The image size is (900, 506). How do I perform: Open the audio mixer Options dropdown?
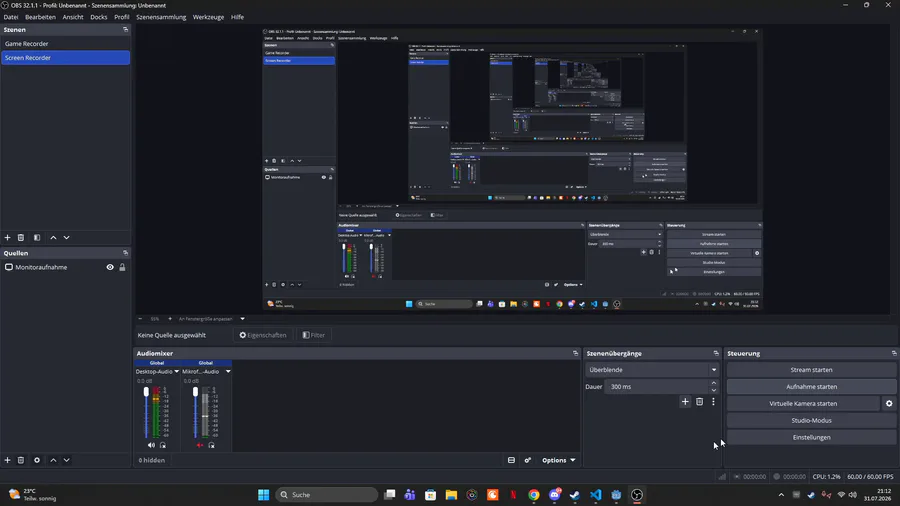coord(558,460)
